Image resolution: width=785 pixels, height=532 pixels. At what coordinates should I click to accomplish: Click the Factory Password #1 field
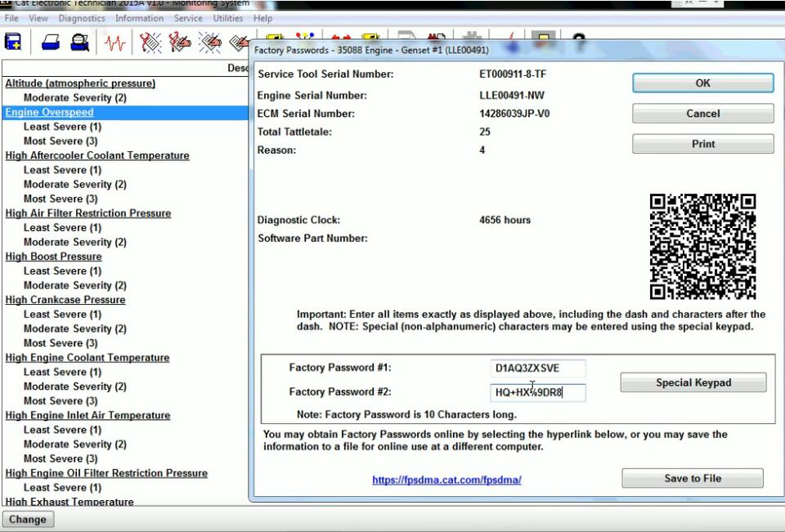[x=538, y=369]
